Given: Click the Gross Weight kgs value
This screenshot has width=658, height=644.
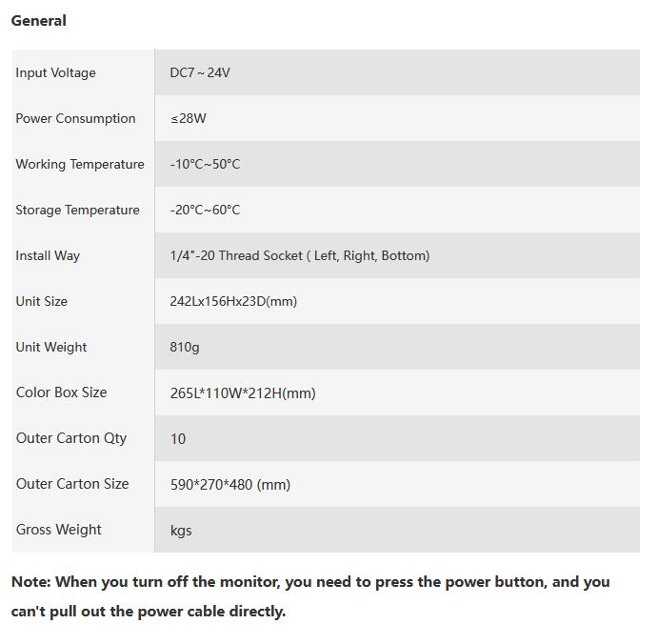Looking at the screenshot, I should [x=181, y=530].
